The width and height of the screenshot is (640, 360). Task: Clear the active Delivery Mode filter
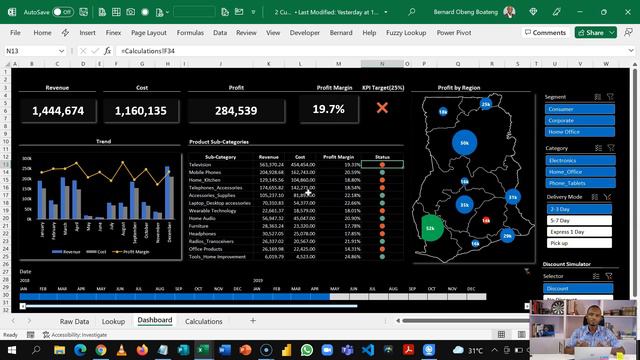pos(608,197)
